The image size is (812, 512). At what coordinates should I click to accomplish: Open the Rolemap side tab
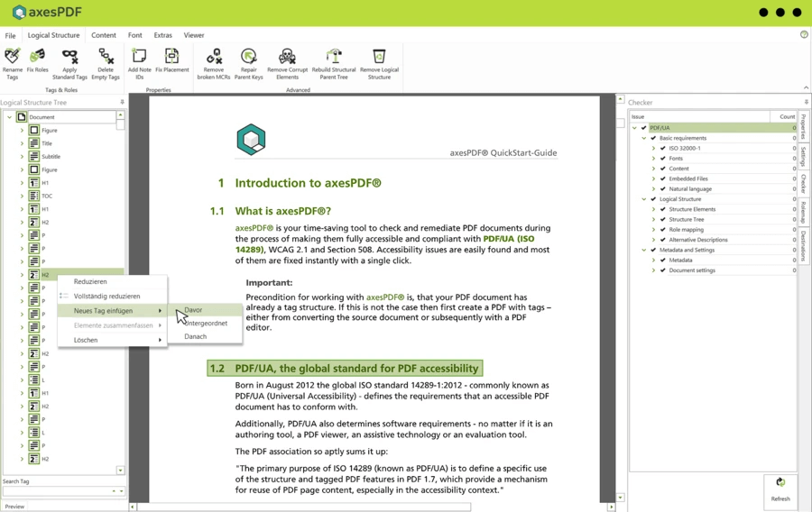point(803,213)
